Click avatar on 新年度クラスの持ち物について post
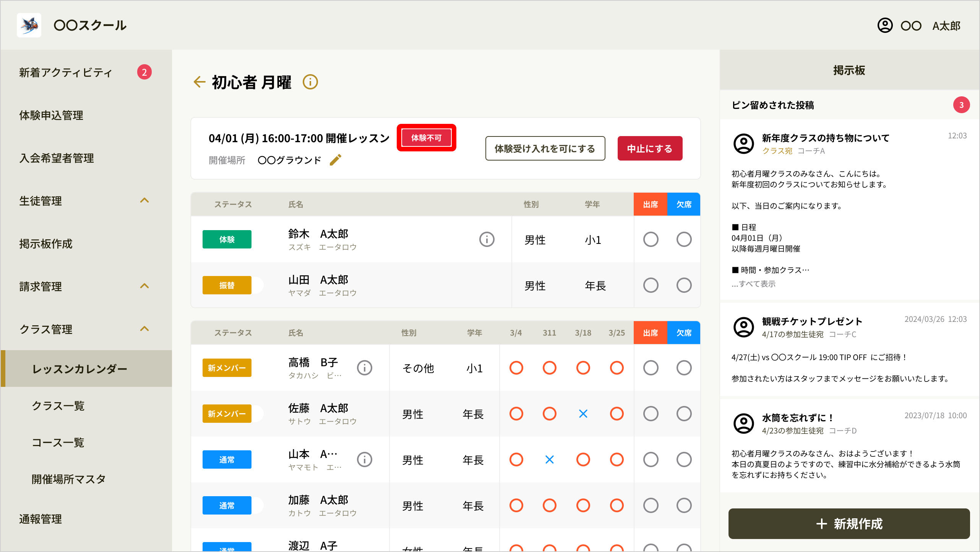This screenshot has width=980, height=552. tap(743, 144)
